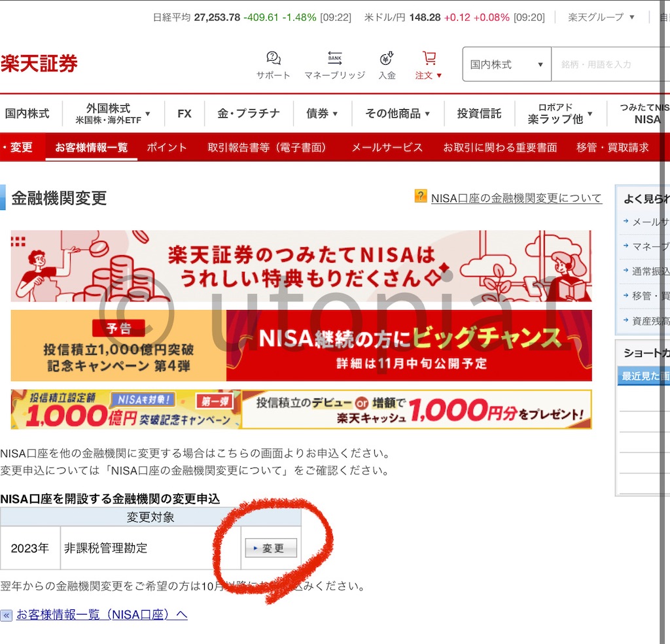
Task: Click the 2023年 table cell
Action: click(x=30, y=548)
